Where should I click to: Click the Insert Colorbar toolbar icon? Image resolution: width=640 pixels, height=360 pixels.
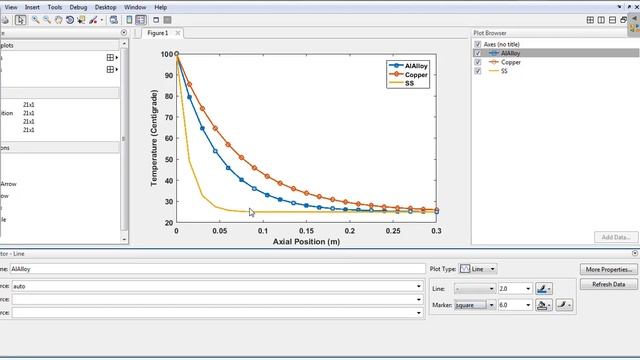129,20
